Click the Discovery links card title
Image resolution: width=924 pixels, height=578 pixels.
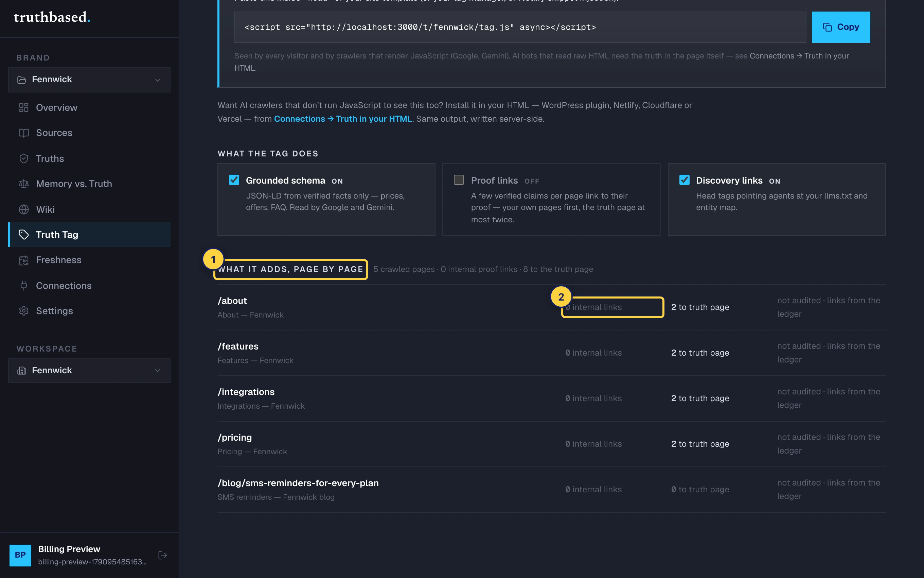pyautogui.click(x=729, y=181)
